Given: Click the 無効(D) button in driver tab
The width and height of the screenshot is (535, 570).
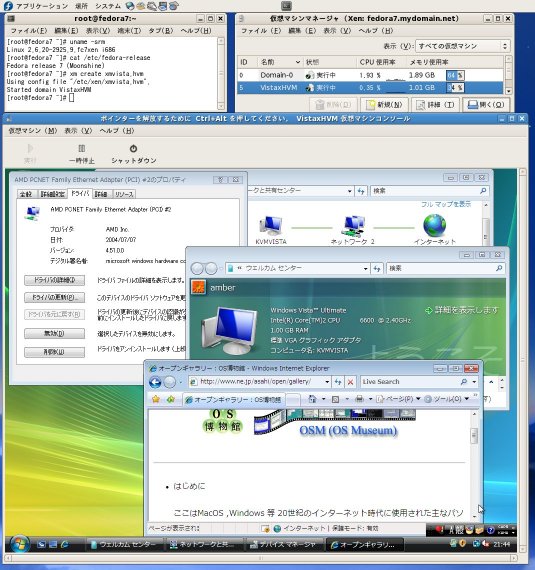Looking at the screenshot, I should [x=55, y=333].
